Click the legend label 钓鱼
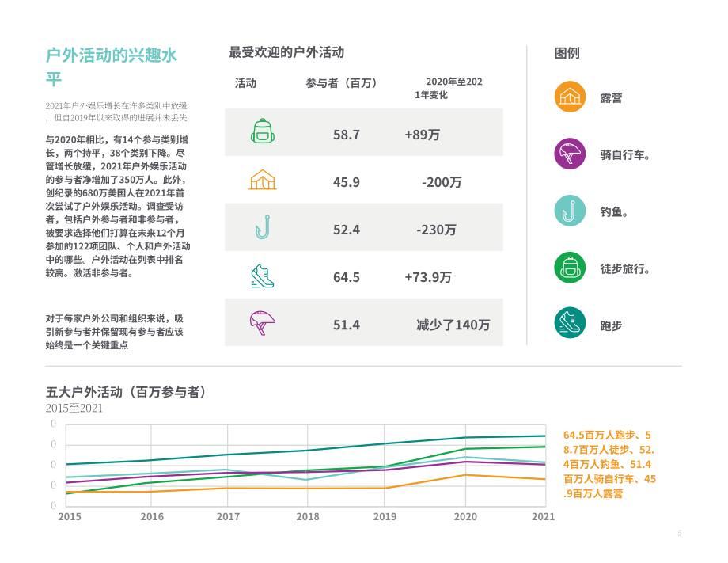Screen dimensions: 728x563 (614, 212)
